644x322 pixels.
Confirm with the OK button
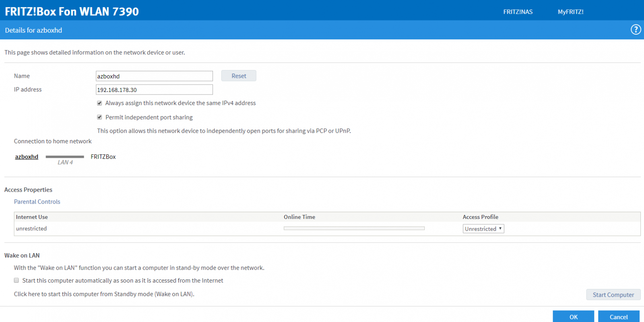pos(573,317)
